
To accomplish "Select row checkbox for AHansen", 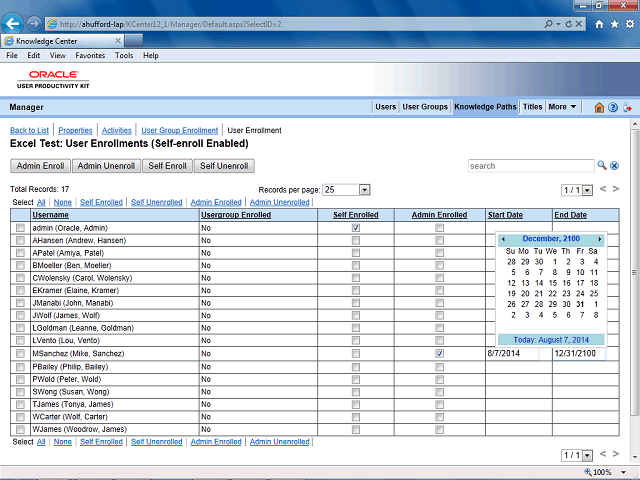I will [x=20, y=240].
